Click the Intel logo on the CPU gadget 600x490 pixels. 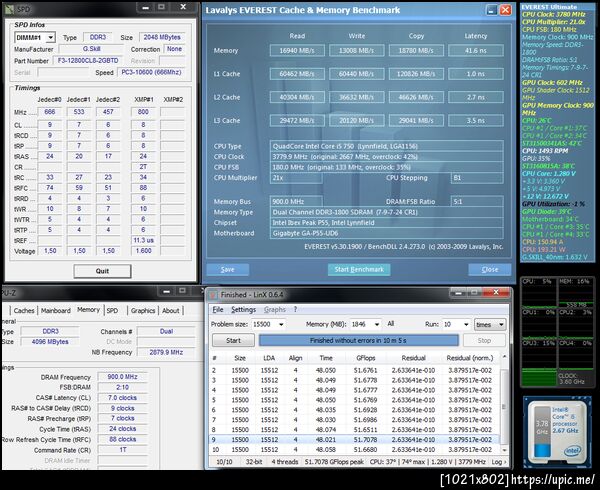click(x=572, y=451)
